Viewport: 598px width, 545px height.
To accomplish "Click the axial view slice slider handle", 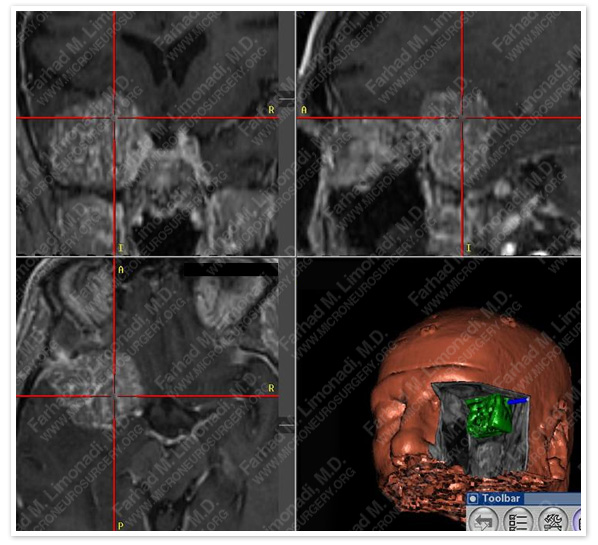I will tap(286, 425).
